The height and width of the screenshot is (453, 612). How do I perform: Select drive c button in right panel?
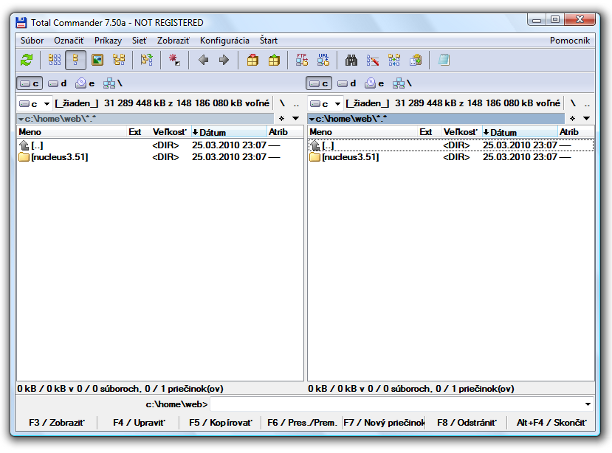pos(319,83)
